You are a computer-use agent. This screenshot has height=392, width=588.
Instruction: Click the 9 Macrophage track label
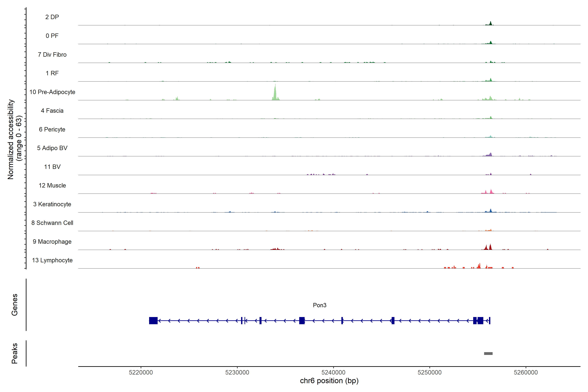[52, 242]
